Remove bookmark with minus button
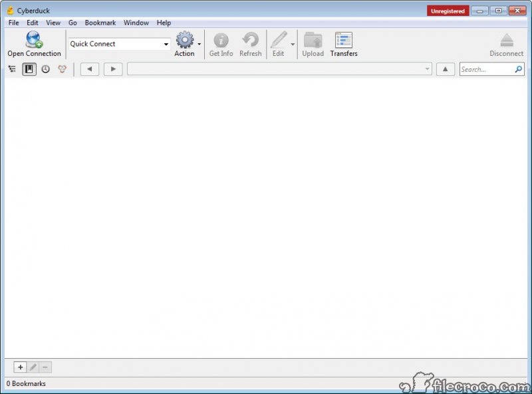The image size is (532, 394). (x=45, y=367)
